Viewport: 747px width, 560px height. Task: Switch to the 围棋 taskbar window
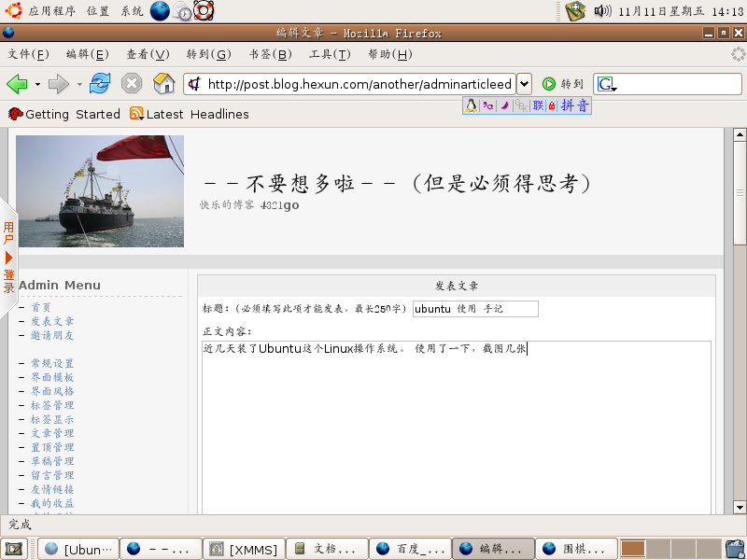[x=576, y=549]
